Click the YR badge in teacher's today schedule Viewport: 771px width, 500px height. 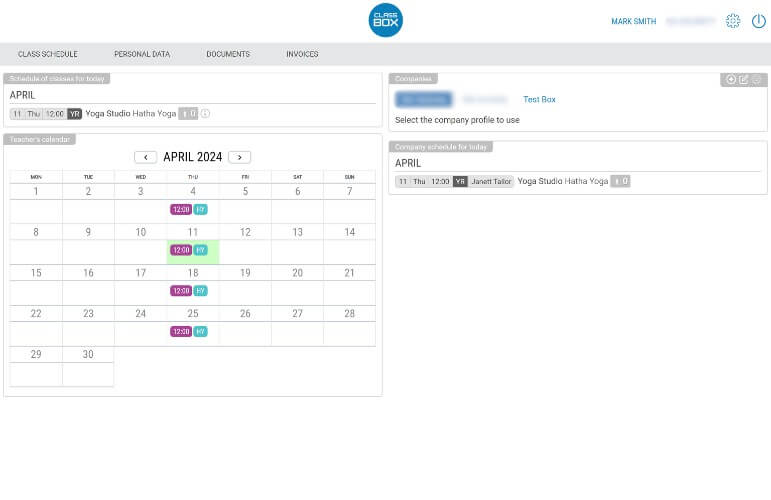[x=74, y=114]
